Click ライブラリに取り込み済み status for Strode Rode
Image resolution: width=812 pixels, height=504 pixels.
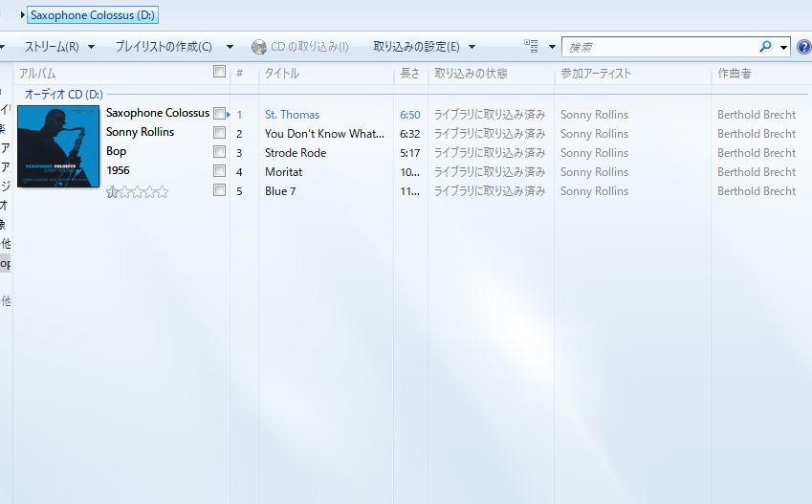point(490,153)
